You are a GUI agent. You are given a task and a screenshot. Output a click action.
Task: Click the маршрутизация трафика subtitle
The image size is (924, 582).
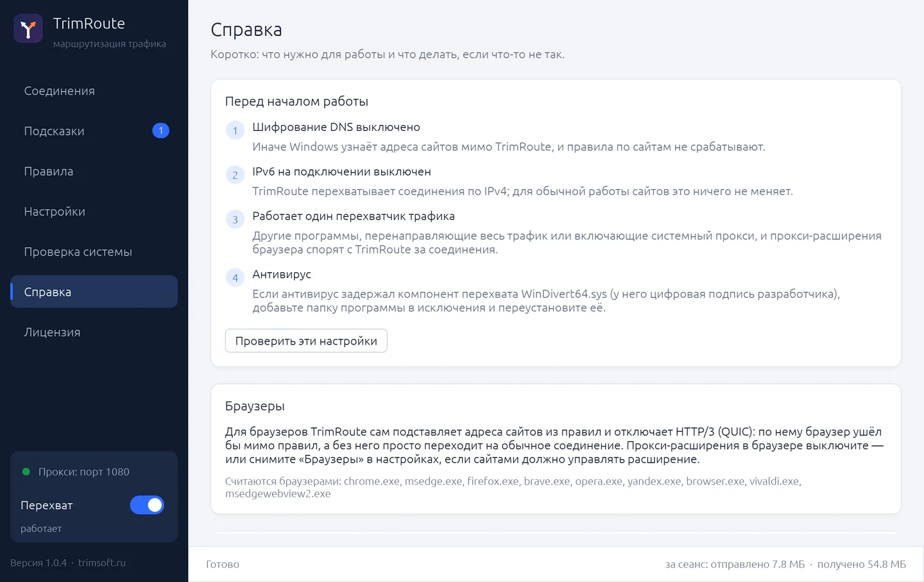click(x=110, y=44)
